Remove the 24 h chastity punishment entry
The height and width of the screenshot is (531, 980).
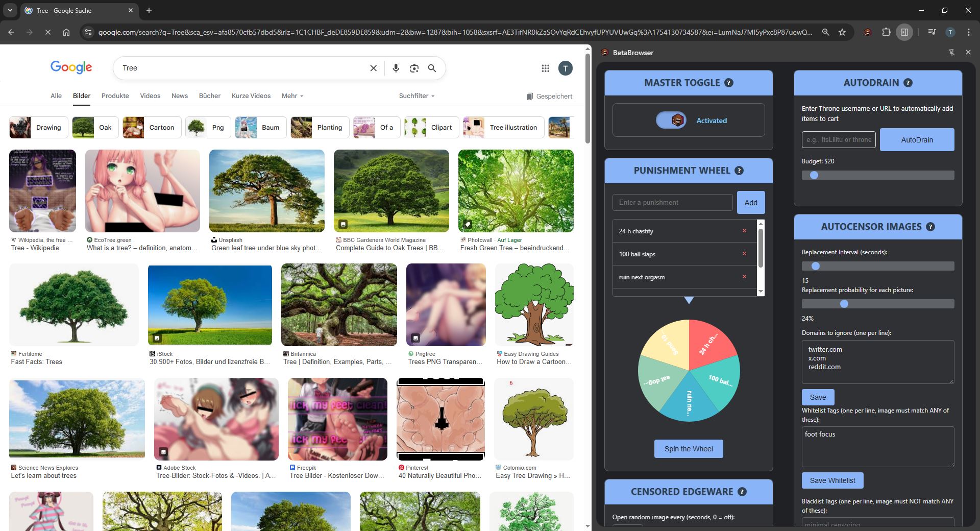(744, 231)
